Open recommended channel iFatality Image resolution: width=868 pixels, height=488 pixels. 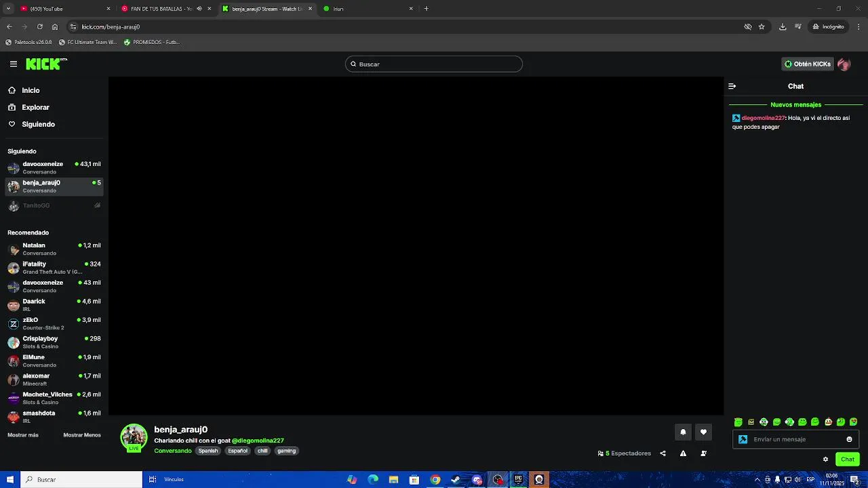(54, 268)
